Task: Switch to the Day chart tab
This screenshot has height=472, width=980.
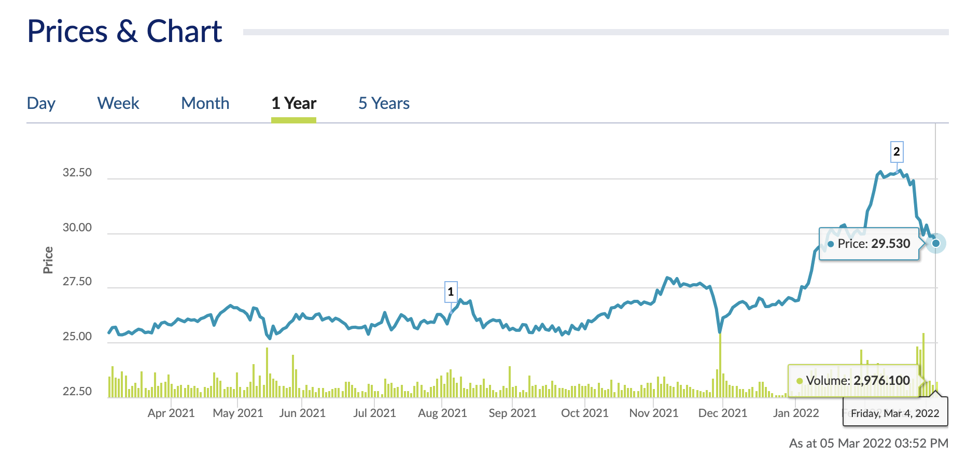Action: click(x=41, y=103)
